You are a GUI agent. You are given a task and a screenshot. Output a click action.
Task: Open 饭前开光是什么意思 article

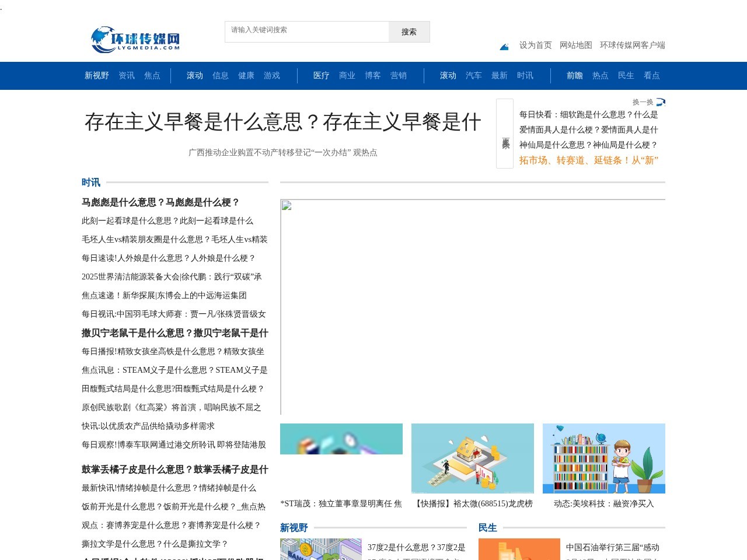click(x=173, y=506)
